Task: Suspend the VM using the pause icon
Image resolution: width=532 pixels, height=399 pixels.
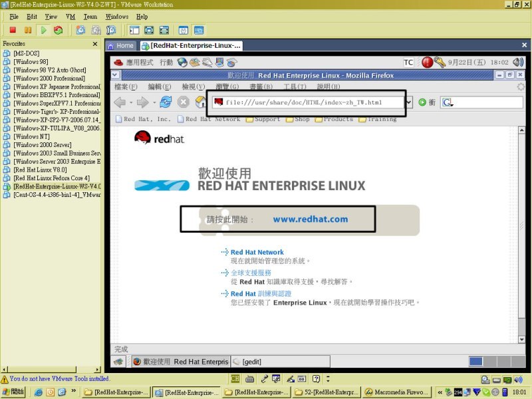Action: click(28, 30)
